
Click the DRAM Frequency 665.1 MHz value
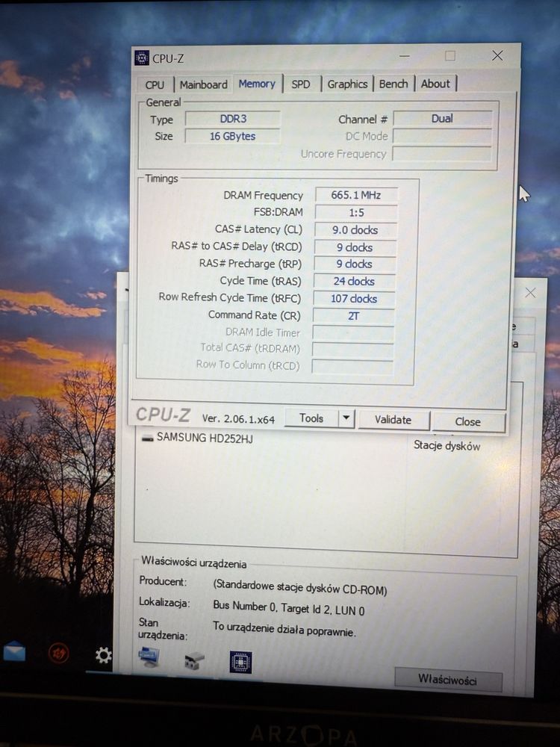tap(356, 195)
